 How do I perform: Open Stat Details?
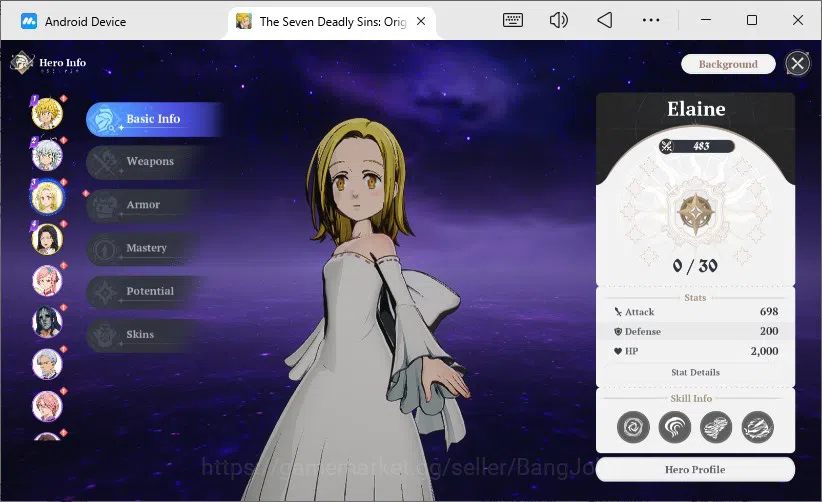(695, 372)
